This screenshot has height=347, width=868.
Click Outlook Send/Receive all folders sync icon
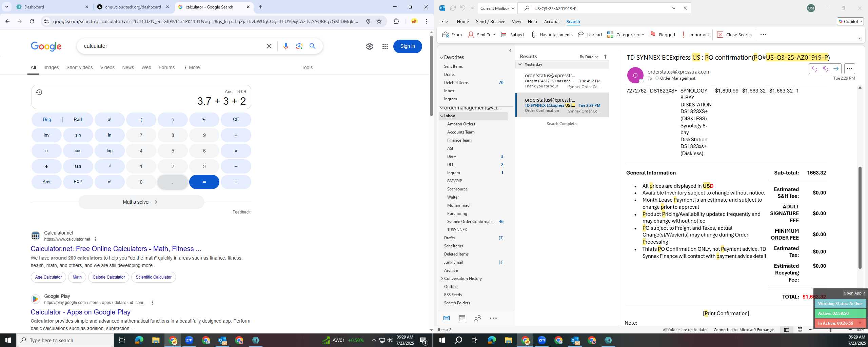point(453,8)
